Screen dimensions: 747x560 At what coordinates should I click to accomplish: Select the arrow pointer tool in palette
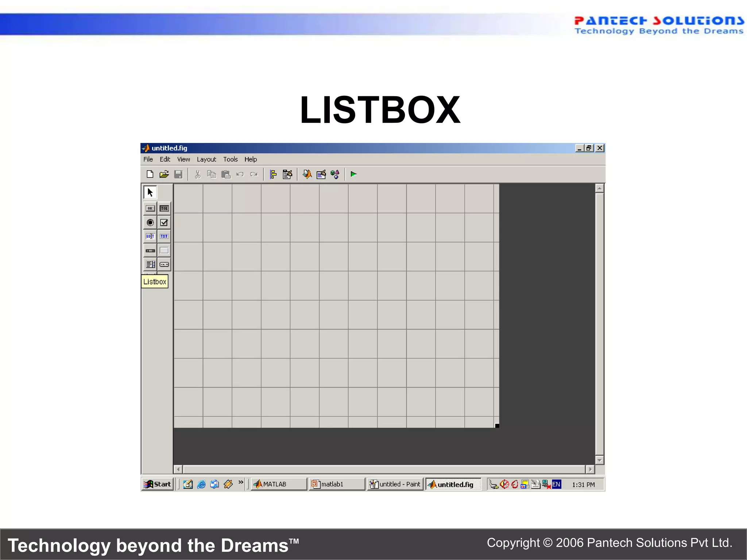pos(150,192)
